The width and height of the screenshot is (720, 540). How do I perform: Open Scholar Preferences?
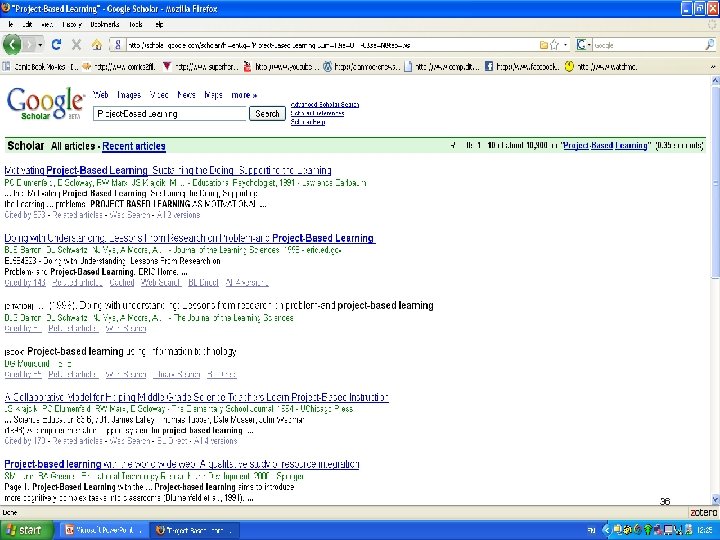click(317, 113)
